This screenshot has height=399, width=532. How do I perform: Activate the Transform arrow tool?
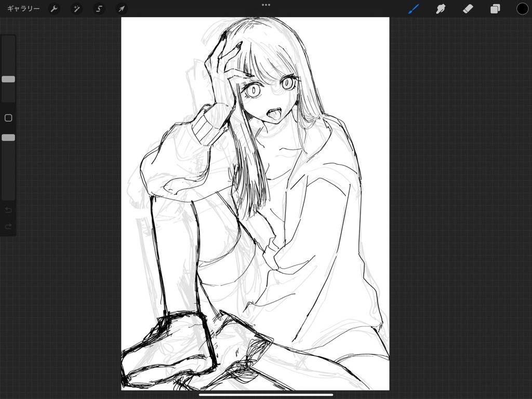pyautogui.click(x=121, y=9)
